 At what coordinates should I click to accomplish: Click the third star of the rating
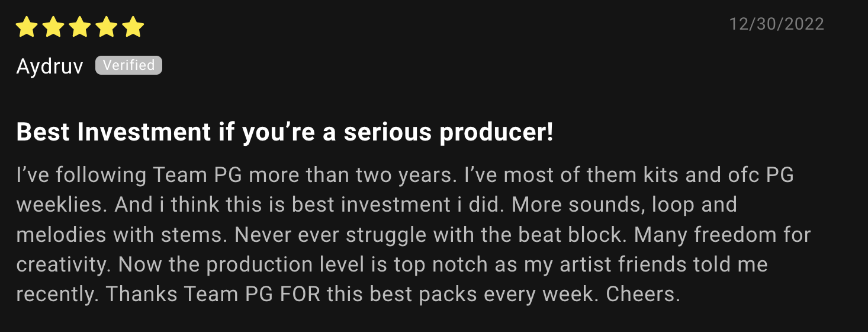80,27
